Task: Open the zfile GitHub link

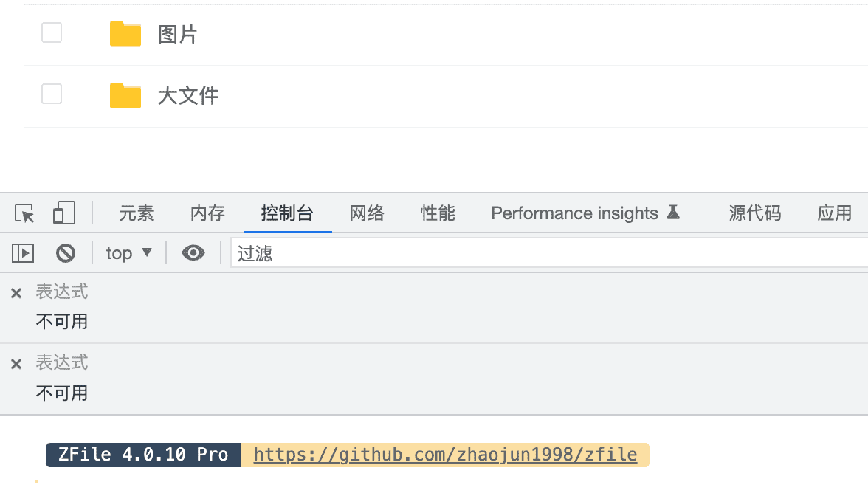Action: click(x=445, y=455)
